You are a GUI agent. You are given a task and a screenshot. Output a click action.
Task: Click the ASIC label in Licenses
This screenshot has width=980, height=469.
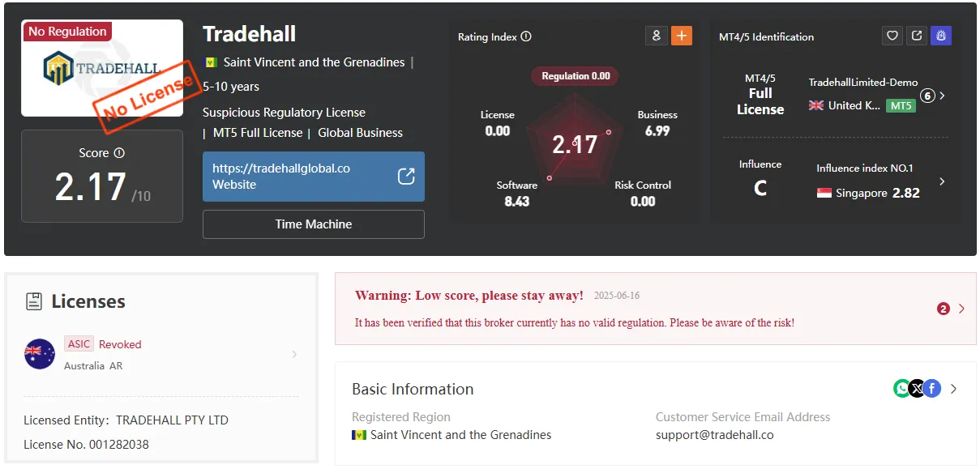[x=79, y=344]
